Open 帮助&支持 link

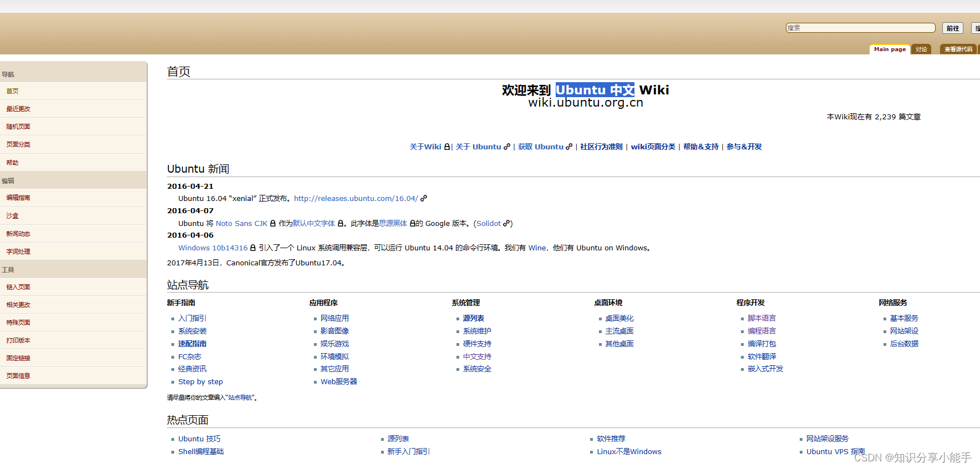pyautogui.click(x=700, y=147)
